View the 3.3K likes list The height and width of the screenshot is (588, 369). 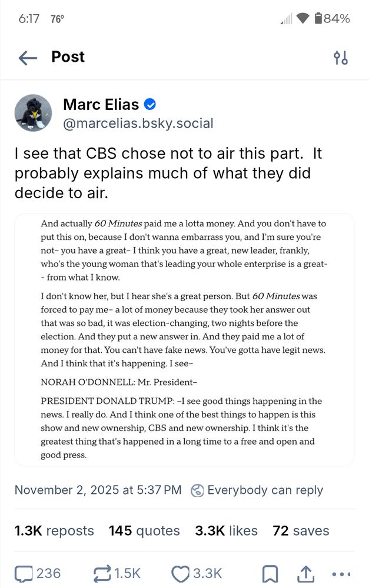click(x=227, y=531)
